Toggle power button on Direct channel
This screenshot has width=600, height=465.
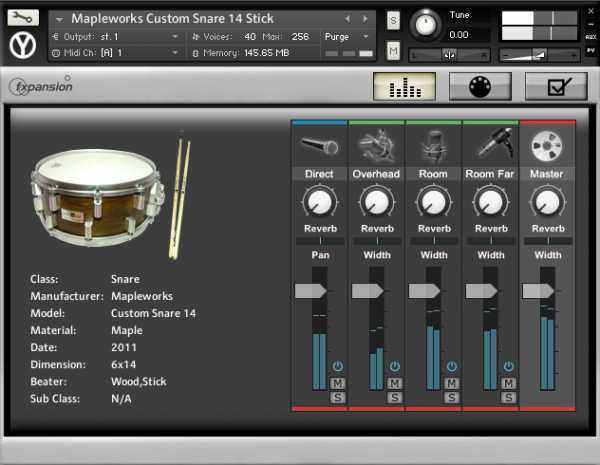[338, 366]
